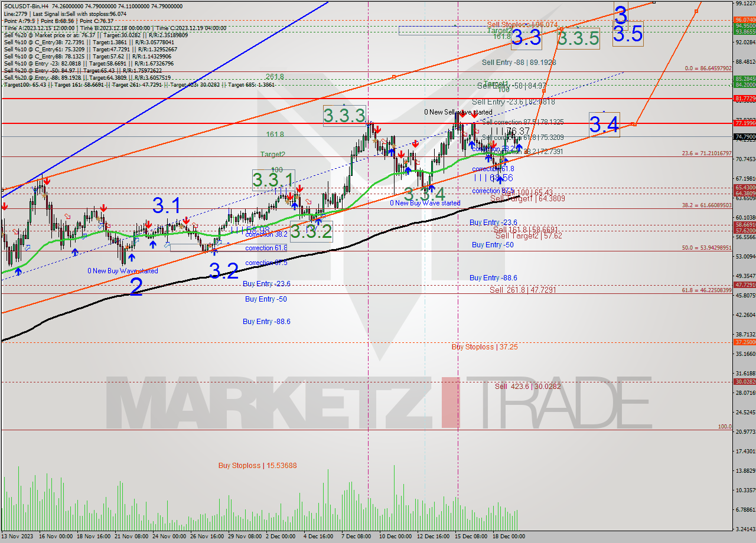Click the boxed 3.3.3 wave label

(x=344, y=116)
